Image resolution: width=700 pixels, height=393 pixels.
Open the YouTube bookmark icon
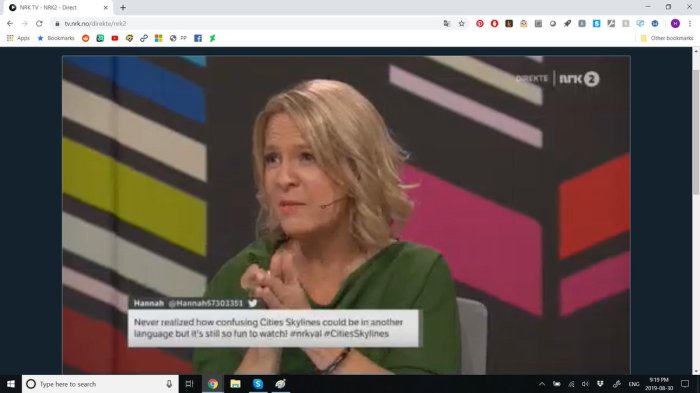115,38
